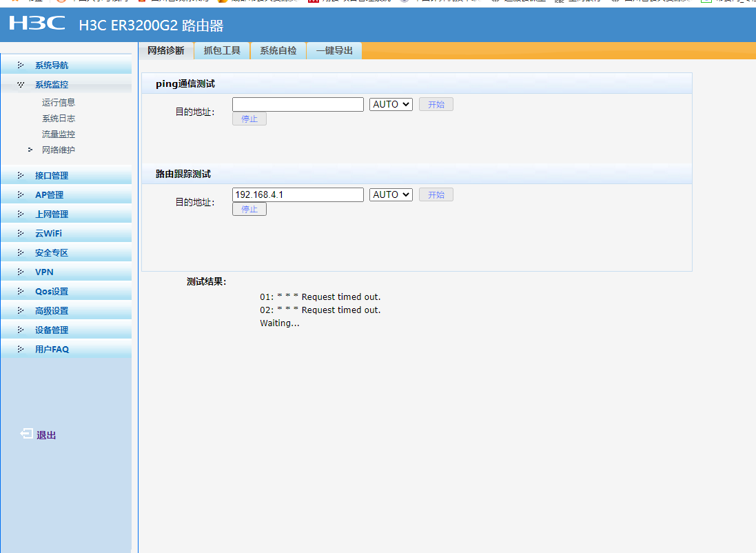
Task: Click the logout arrow icon beside 退出
Action: (x=26, y=434)
